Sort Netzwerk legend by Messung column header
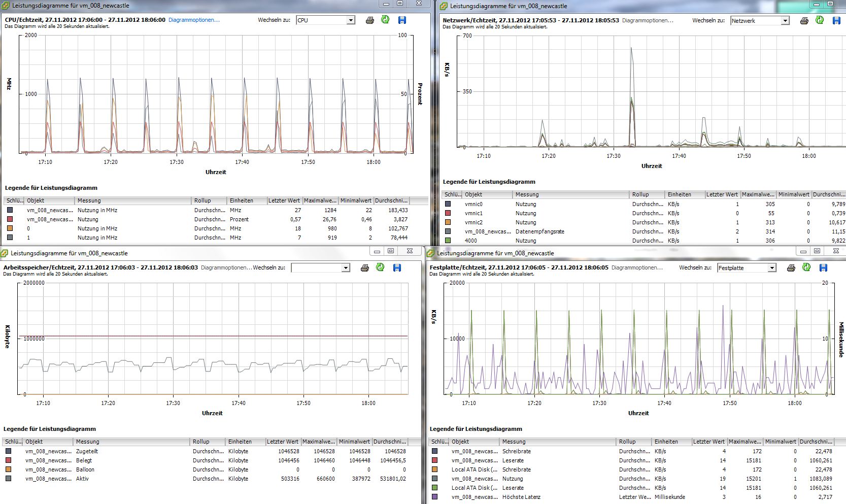Viewport: 846px width, 504px height. point(527,194)
